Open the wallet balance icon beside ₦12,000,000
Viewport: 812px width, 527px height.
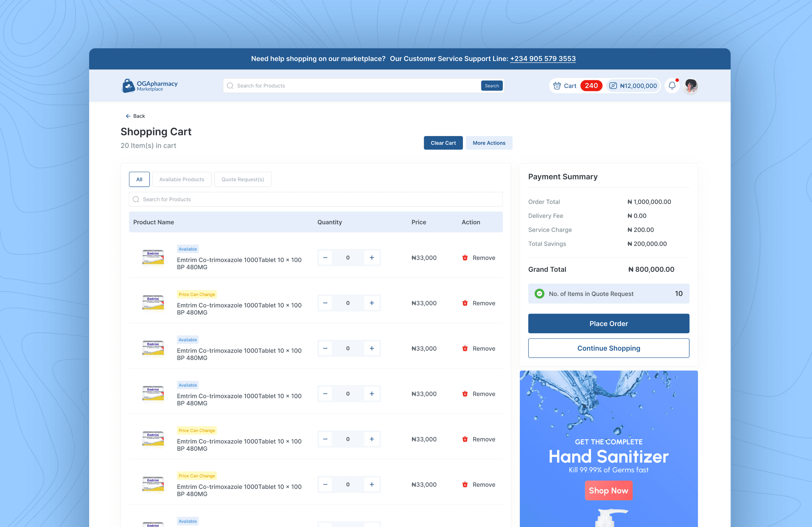pos(613,86)
